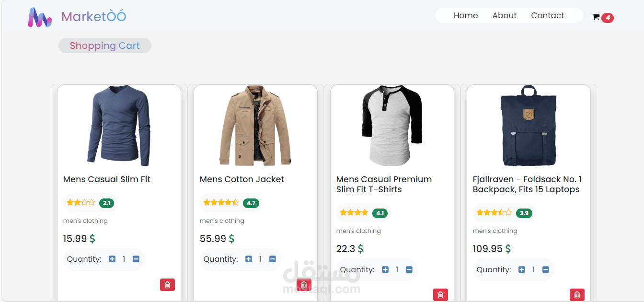Open the Fjallraven backpack product title

(x=527, y=185)
